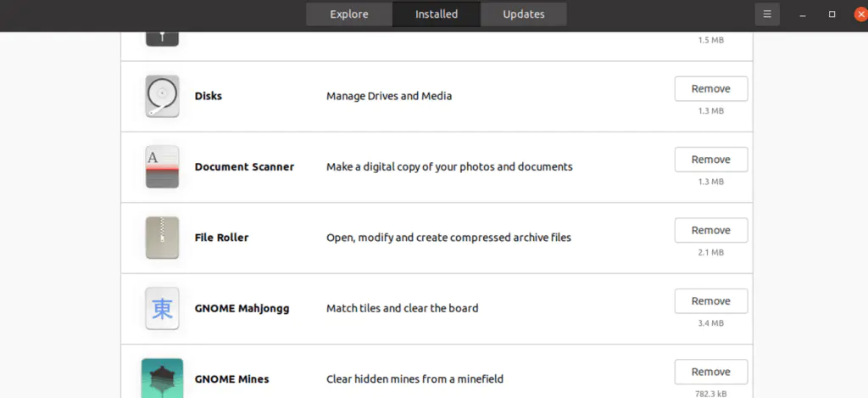Remove the Document Scanner app
The width and height of the screenshot is (868, 398).
tap(710, 160)
